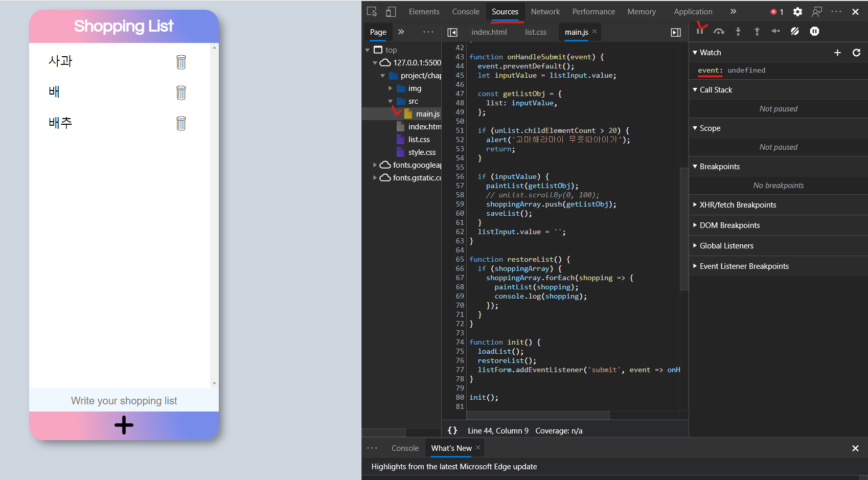Open the index.html file tab
Image resolution: width=868 pixels, height=480 pixels.
point(489,32)
